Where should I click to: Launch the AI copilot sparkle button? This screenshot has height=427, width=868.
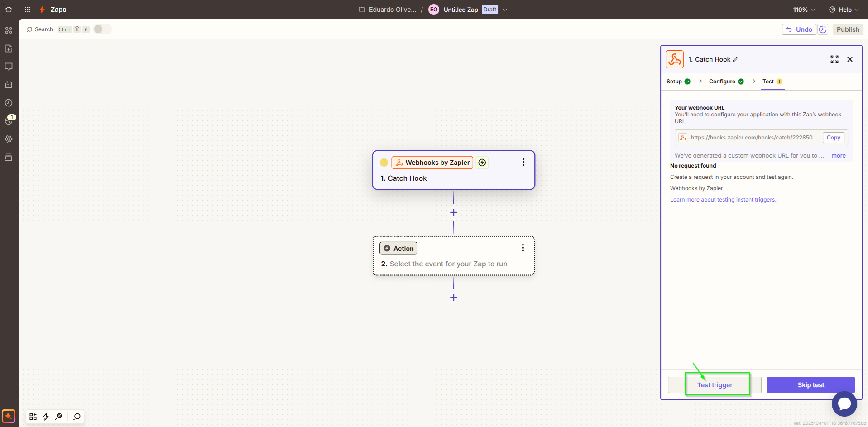[x=9, y=416]
